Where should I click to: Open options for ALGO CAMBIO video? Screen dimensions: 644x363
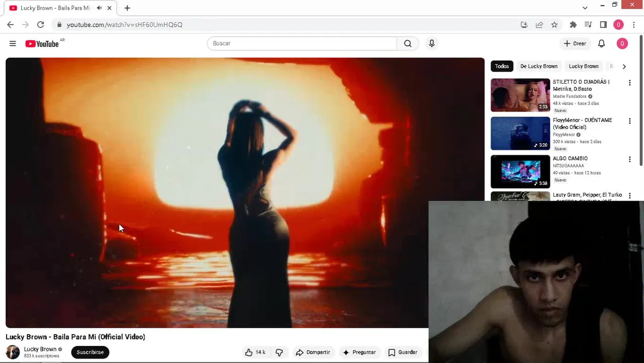629,159
